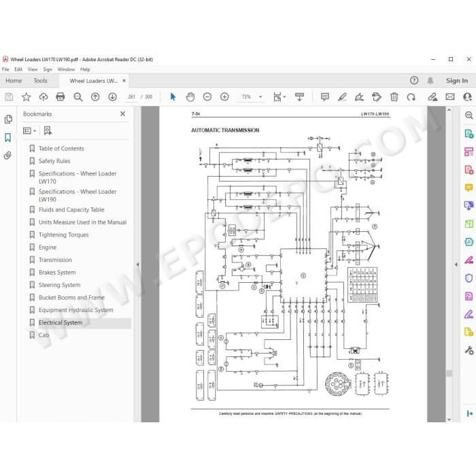Open the Attachments paperclip panel
Screen dimensions: 476x476
(x=8, y=156)
